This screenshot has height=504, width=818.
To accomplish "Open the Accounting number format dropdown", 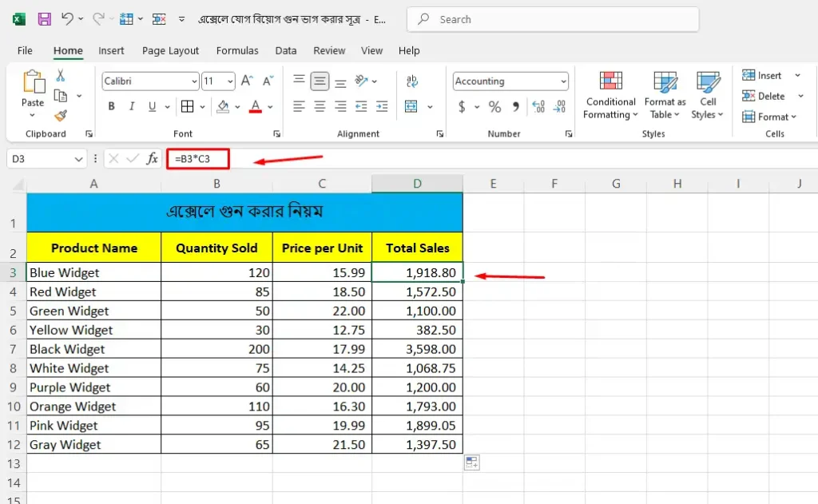I will (563, 81).
